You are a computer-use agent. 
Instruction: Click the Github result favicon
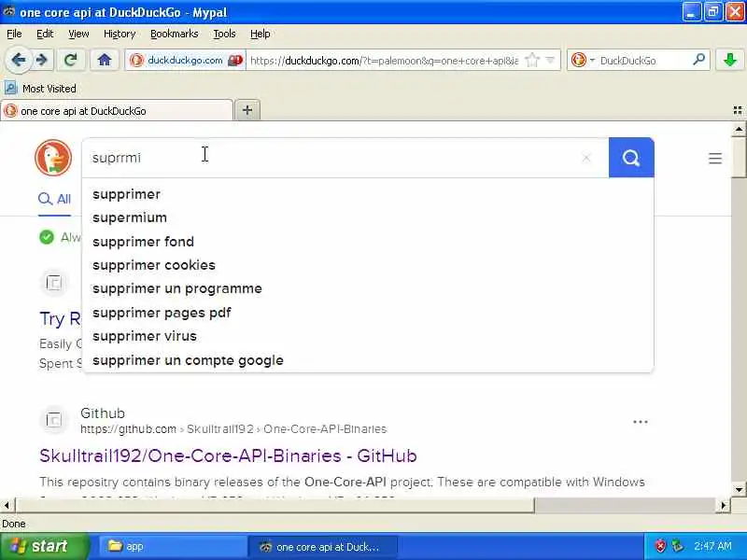pyautogui.click(x=54, y=419)
